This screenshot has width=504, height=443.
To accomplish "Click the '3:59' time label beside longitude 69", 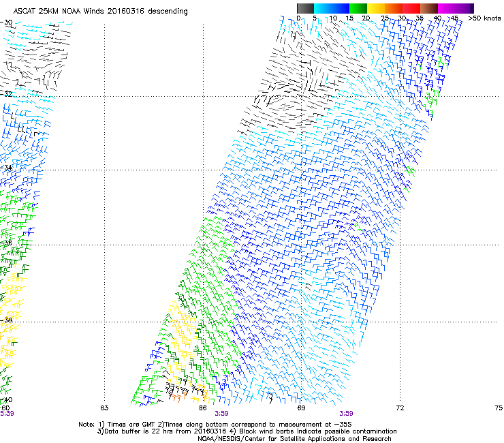I will [346, 414].
